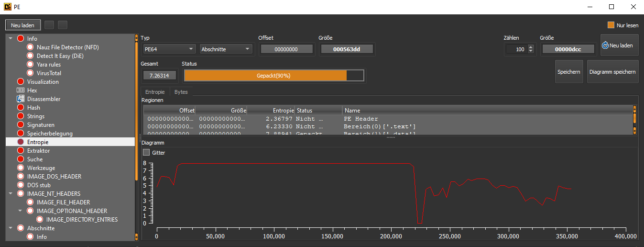This screenshot has height=247, width=644.
Task: Click the Gepackt(90%) progress bar
Action: coord(274,76)
